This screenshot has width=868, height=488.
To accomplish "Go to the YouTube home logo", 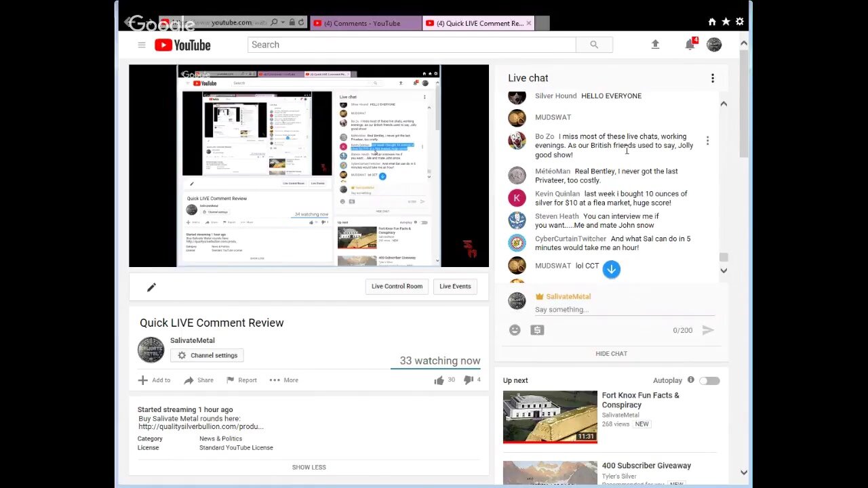I will pyautogui.click(x=182, y=45).
